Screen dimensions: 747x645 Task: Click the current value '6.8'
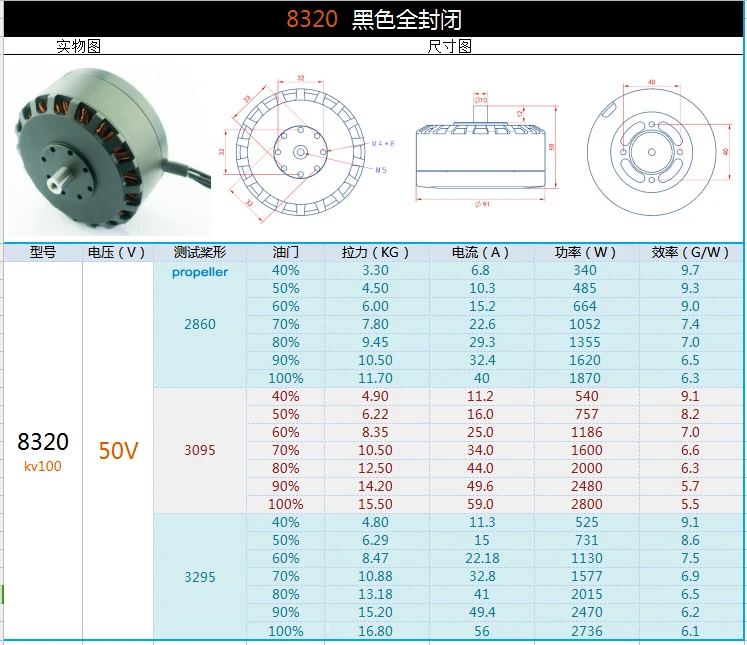click(x=480, y=270)
